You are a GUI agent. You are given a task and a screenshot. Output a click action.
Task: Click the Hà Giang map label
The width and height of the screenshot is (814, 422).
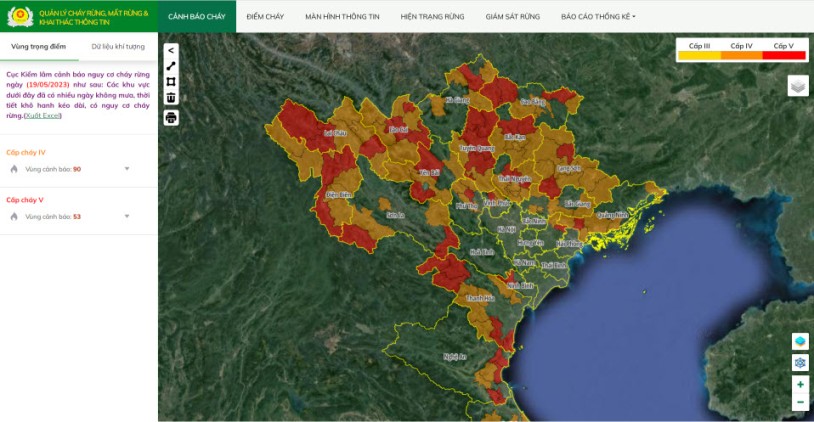tap(457, 100)
